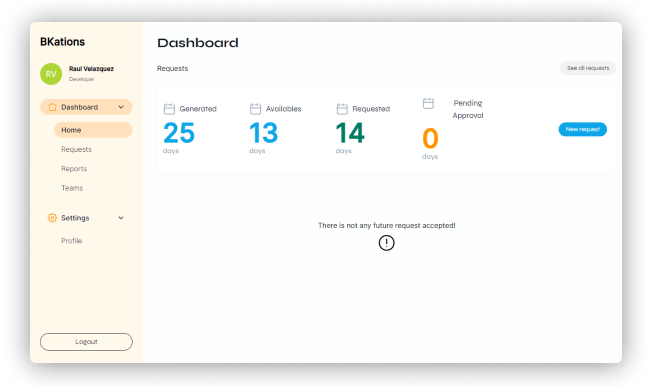Click the Raul Velazquez user name
The width and height of the screenshot is (652, 386).
[x=91, y=69]
